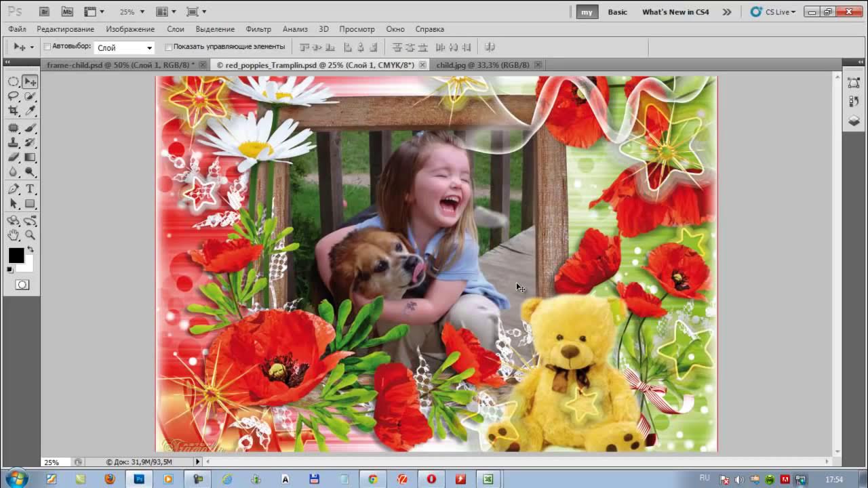Screen dimensions: 868x488
Task: Select the Pen tool
Action: coord(13,189)
